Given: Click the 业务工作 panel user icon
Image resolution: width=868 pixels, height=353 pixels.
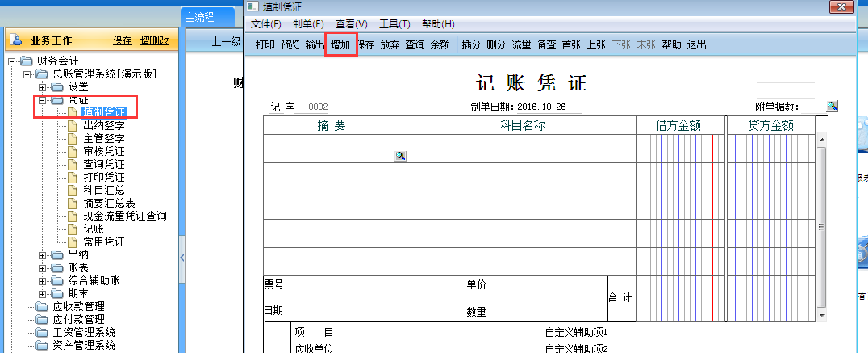Looking at the screenshot, I should tap(17, 40).
